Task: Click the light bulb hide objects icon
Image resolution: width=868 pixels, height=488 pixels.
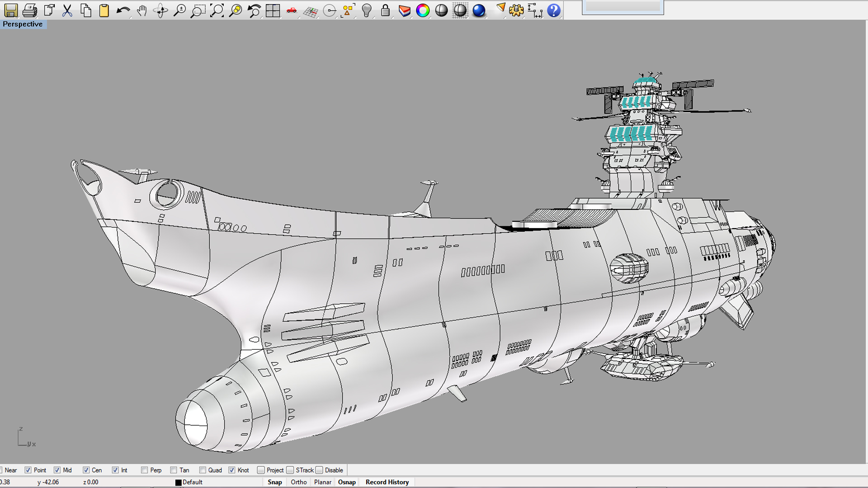Action: 367,10
